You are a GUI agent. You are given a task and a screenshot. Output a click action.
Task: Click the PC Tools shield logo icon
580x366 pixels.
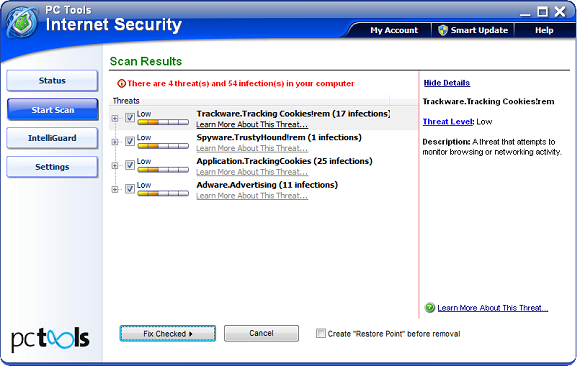click(x=22, y=23)
